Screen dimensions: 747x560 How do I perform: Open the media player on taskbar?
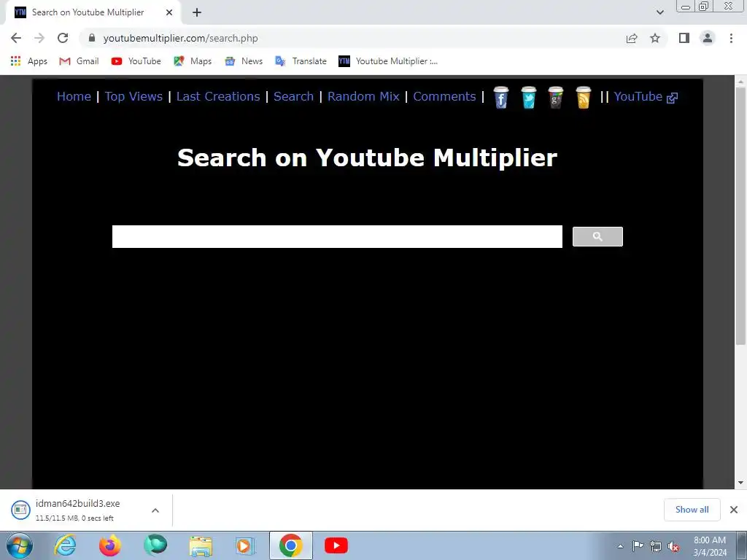click(x=245, y=545)
